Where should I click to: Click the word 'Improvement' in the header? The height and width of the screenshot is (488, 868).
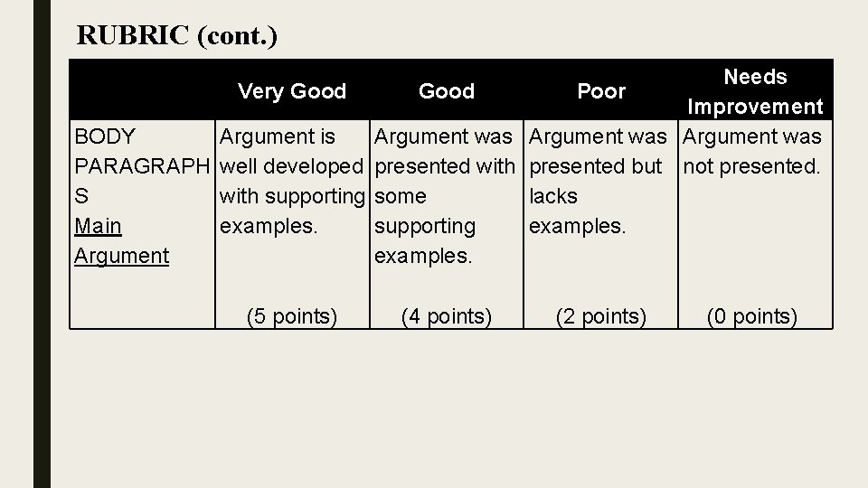pyautogui.click(x=755, y=107)
